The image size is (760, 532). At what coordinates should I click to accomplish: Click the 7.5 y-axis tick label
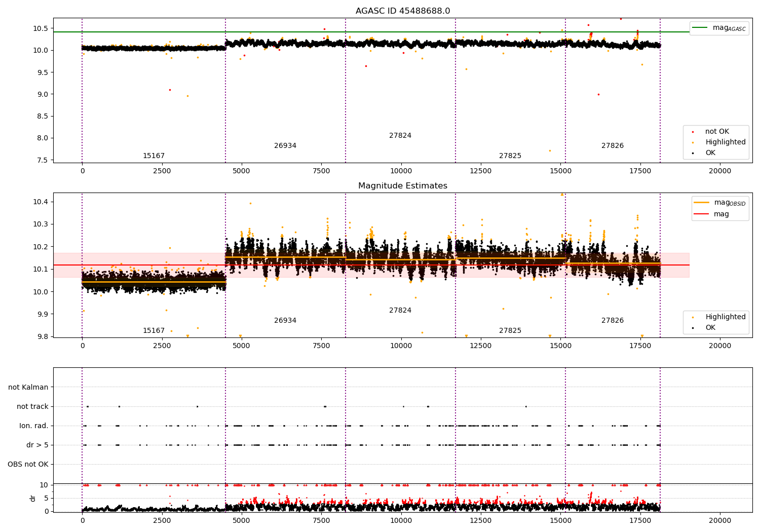pos(43,160)
